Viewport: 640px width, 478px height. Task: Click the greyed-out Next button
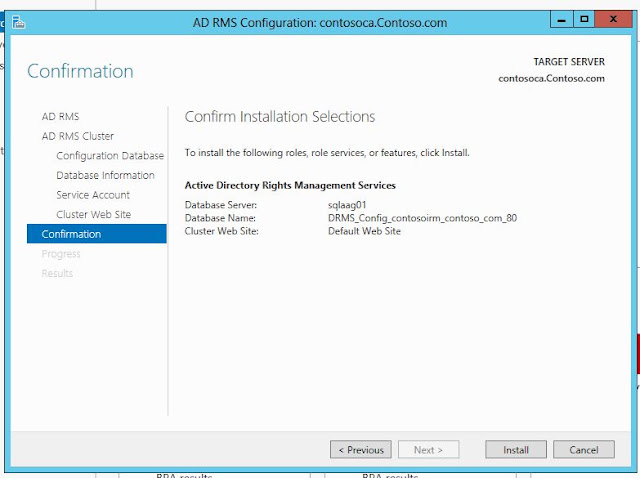point(429,449)
